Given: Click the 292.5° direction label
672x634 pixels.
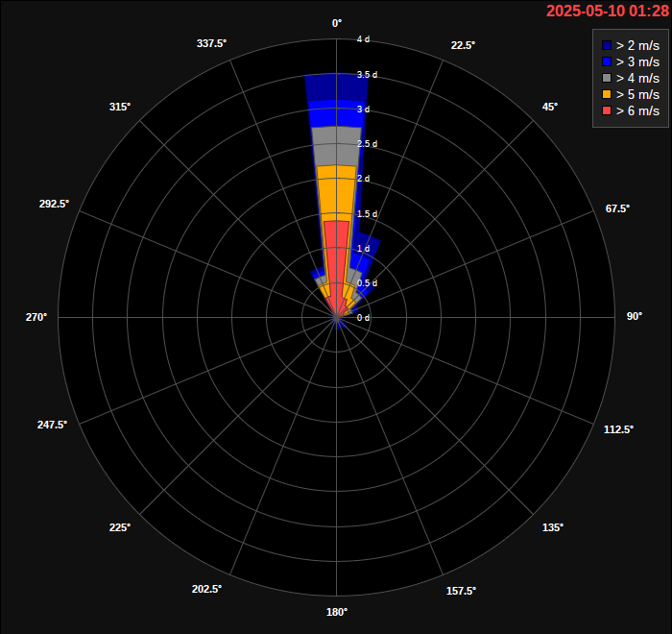Looking at the screenshot, I should 54,204.
